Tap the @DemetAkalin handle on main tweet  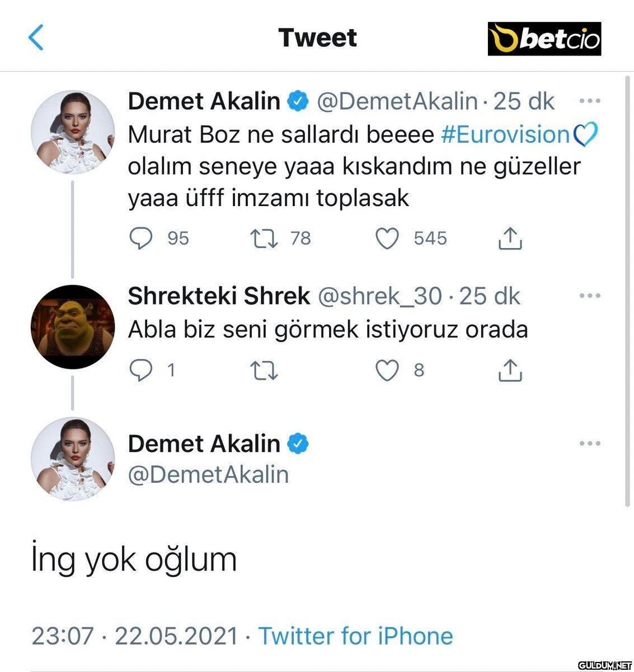208,475
